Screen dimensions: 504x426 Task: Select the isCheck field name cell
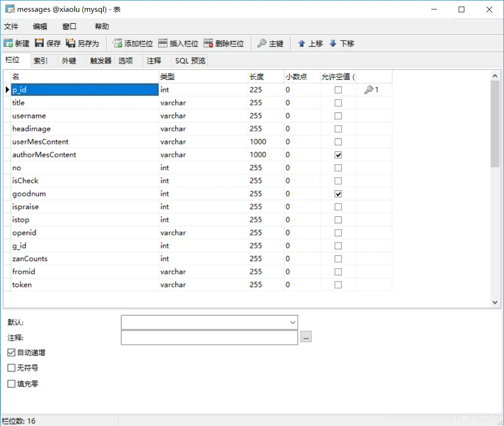[85, 181]
